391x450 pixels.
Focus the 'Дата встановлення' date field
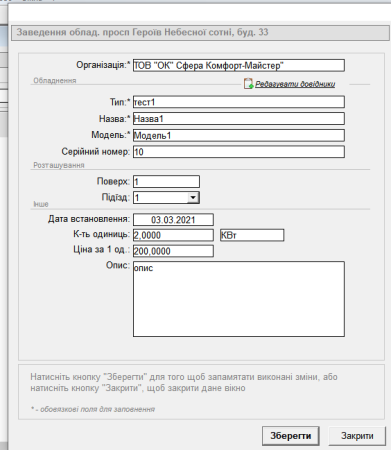point(173,220)
